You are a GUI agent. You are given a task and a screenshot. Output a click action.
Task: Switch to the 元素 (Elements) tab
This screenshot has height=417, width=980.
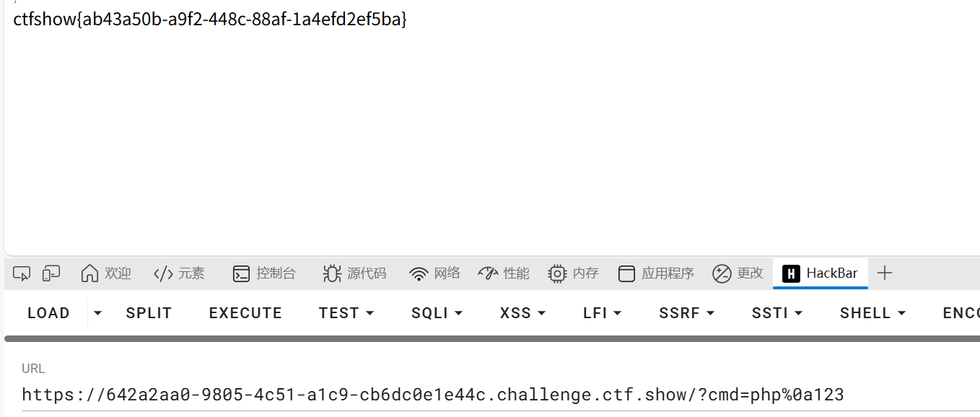[179, 273]
